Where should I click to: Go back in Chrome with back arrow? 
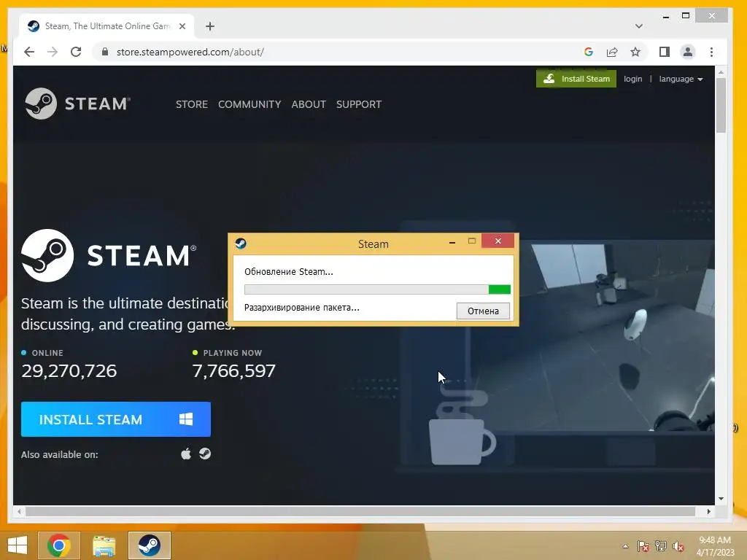pyautogui.click(x=29, y=52)
